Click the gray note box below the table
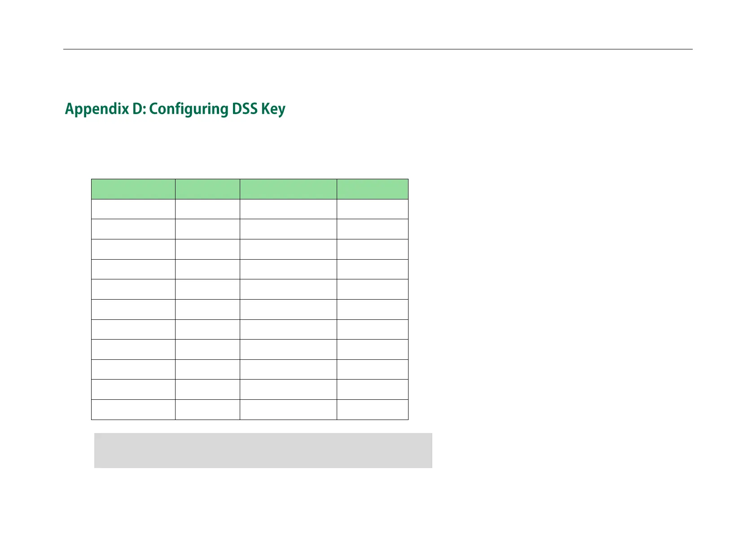Image resolution: width=756 pixels, height=535 pixels. point(263,451)
